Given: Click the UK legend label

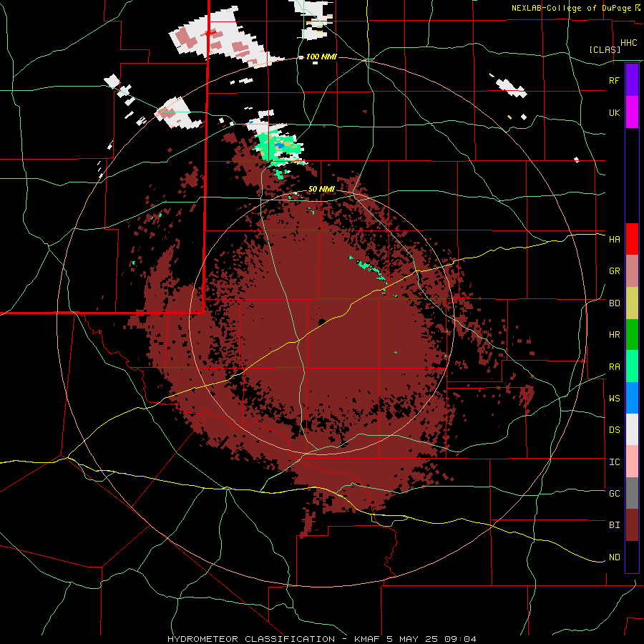Looking at the screenshot, I should point(614,112).
